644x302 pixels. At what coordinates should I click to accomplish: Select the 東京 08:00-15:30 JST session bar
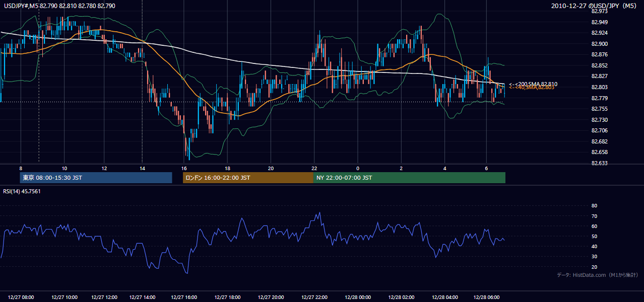96,178
